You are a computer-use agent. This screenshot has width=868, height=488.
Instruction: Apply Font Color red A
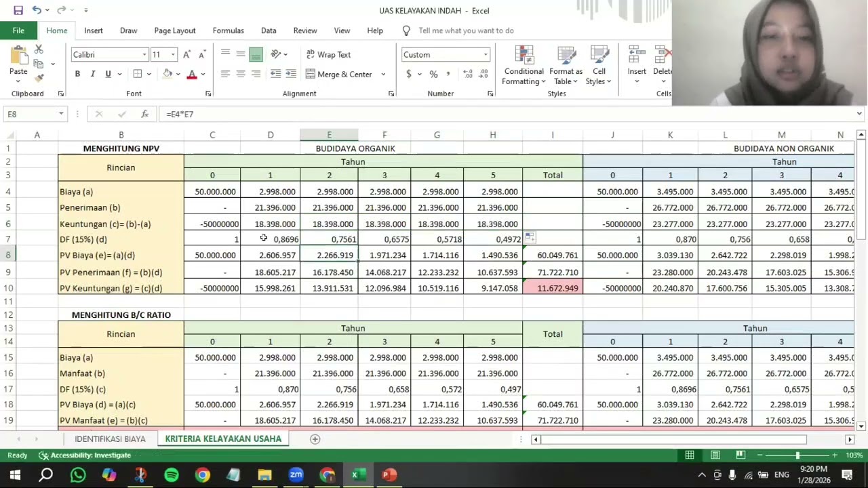(x=192, y=74)
